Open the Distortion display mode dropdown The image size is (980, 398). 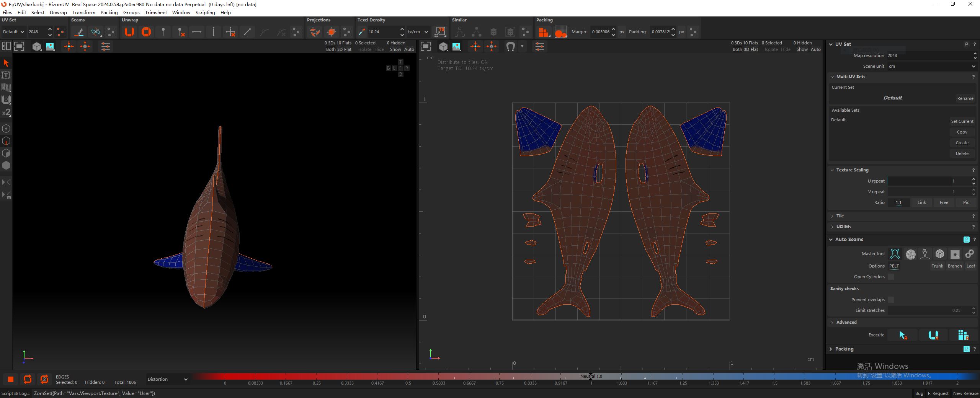tap(167, 379)
